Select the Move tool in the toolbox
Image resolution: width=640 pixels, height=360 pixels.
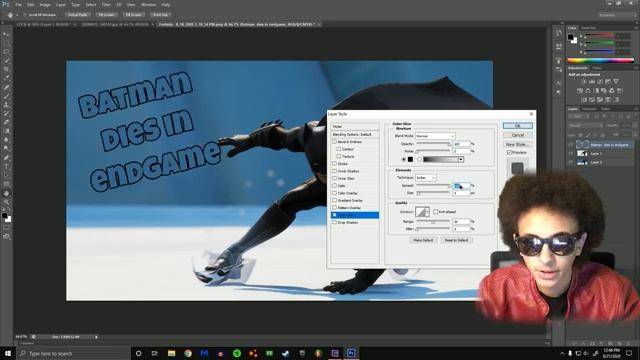tap(6, 34)
